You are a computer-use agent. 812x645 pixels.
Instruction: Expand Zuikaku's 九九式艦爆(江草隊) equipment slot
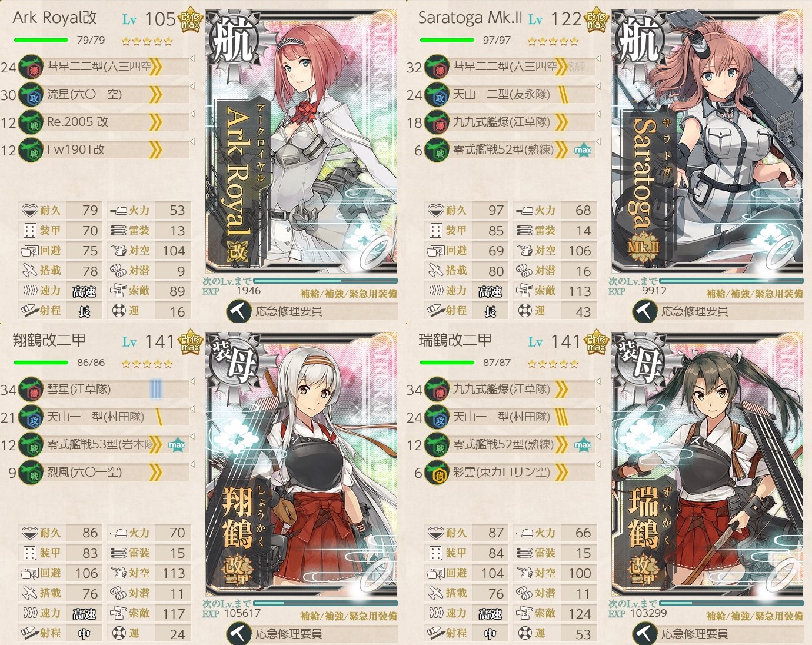tap(511, 389)
